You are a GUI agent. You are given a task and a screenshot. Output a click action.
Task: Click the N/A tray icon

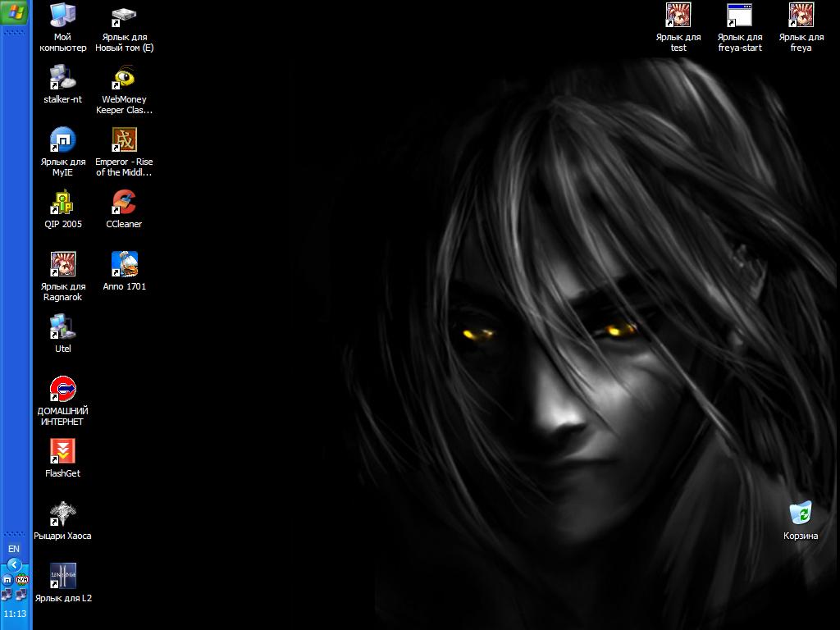[22, 580]
